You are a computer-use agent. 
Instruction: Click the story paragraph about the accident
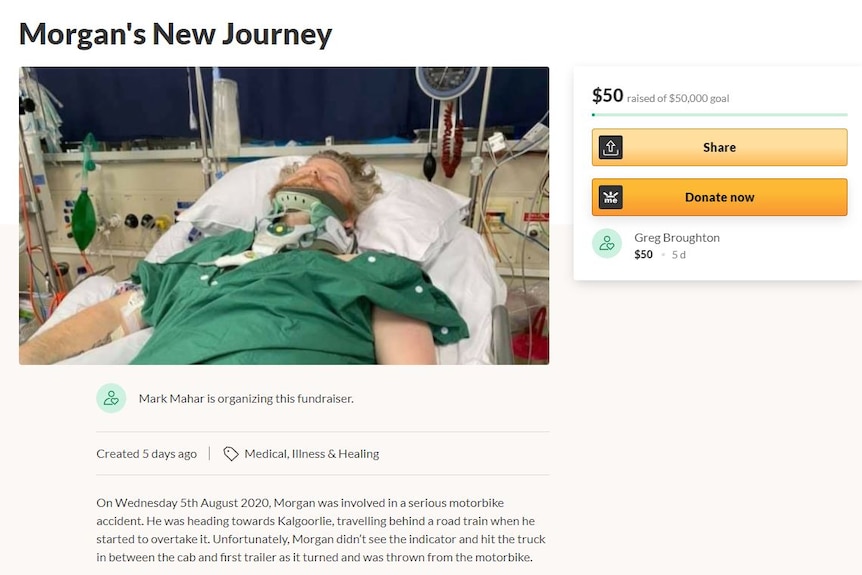322,530
